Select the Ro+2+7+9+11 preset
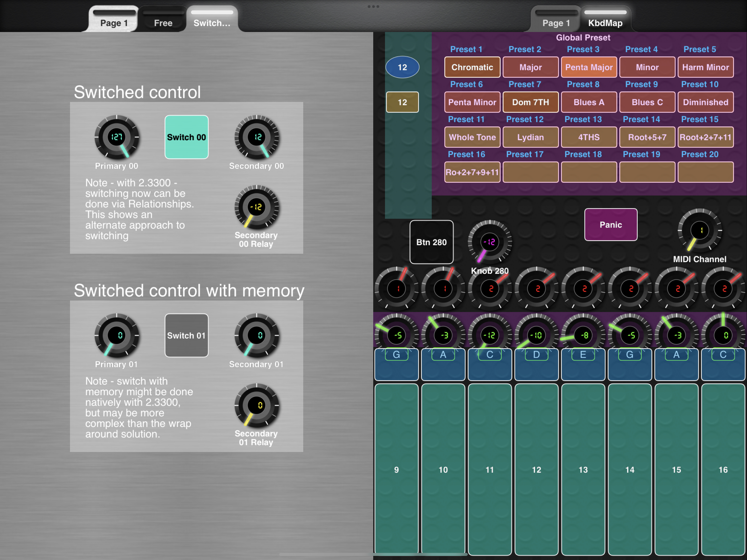The height and width of the screenshot is (560, 747). [472, 172]
